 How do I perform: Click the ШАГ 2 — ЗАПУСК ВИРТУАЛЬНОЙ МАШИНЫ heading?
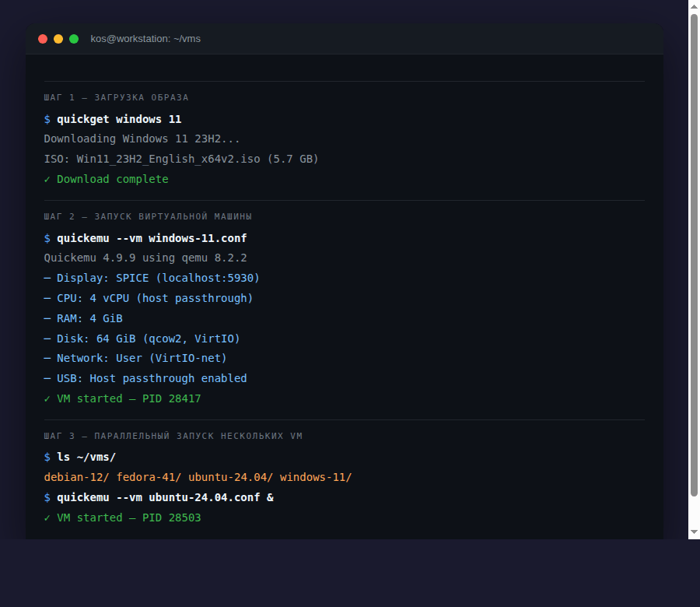coord(148,216)
